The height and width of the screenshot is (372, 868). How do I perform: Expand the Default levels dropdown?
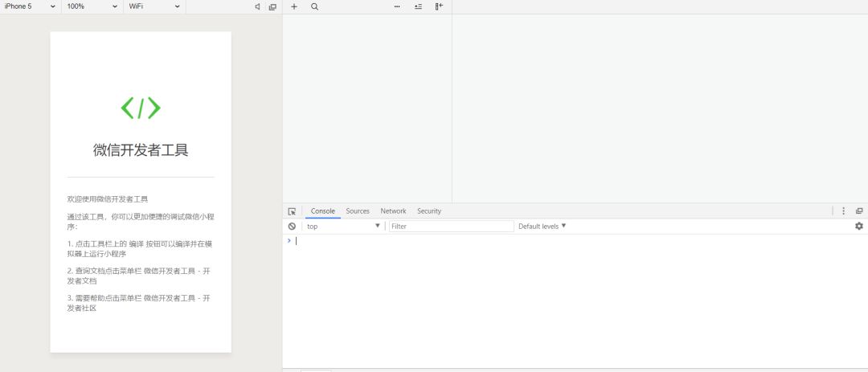(x=542, y=227)
